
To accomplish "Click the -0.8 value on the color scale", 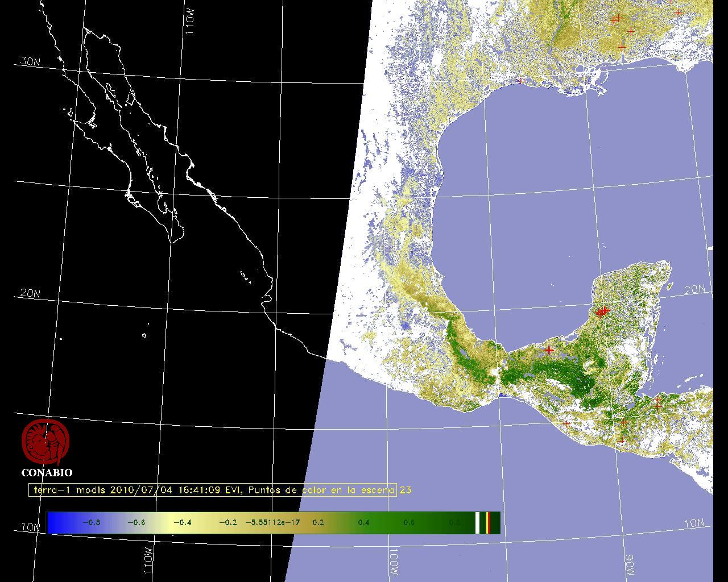I will [91, 522].
